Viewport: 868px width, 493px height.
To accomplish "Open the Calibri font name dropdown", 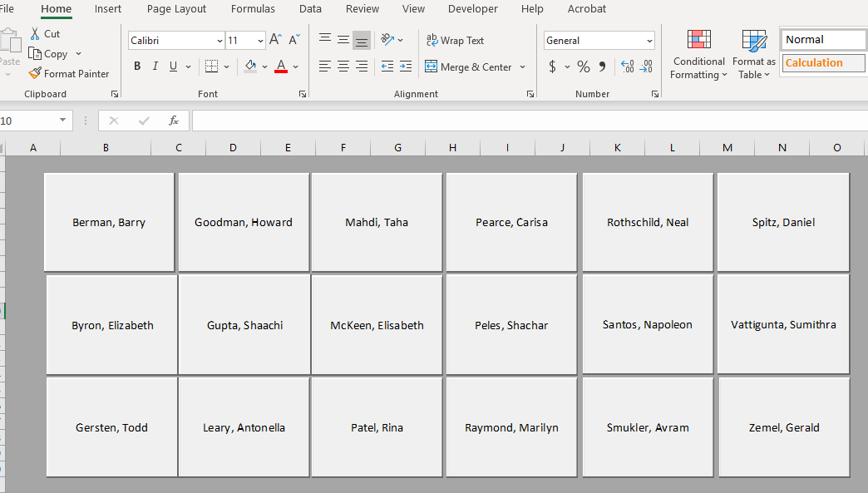I will coord(219,41).
